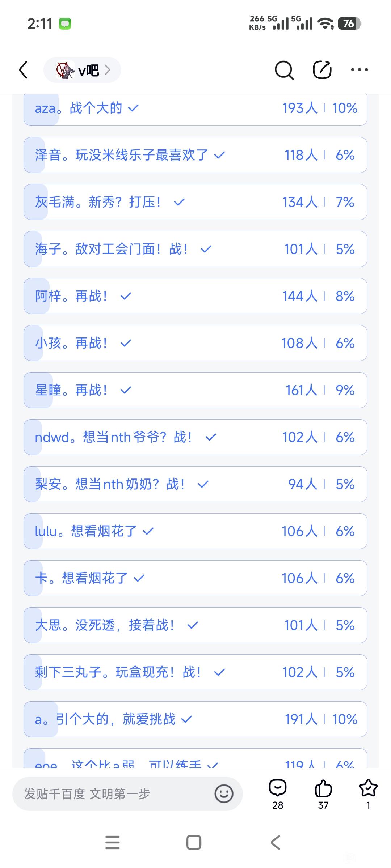The image size is (391, 868).
Task: Tap the "发贴千百度 文明第一步" reply field
Action: click(109, 794)
